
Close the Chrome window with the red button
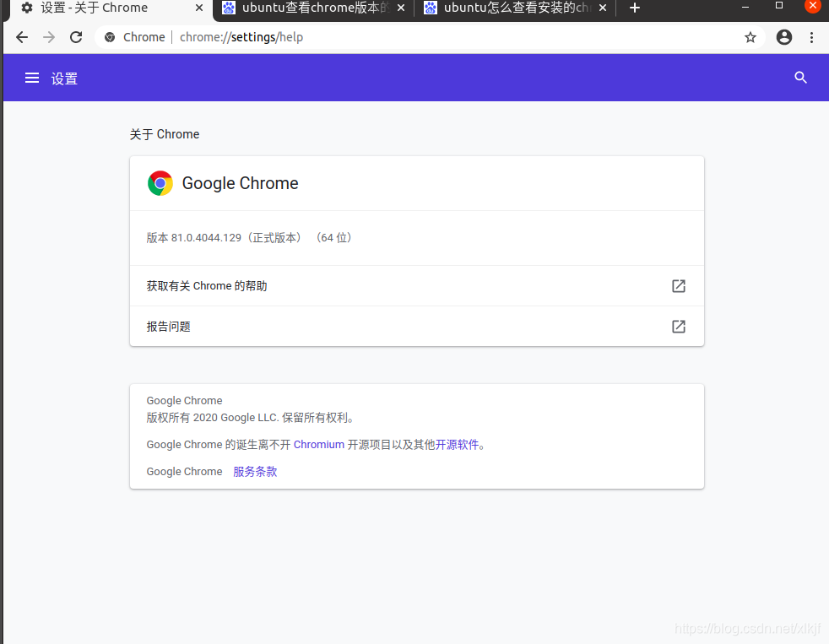point(813,6)
